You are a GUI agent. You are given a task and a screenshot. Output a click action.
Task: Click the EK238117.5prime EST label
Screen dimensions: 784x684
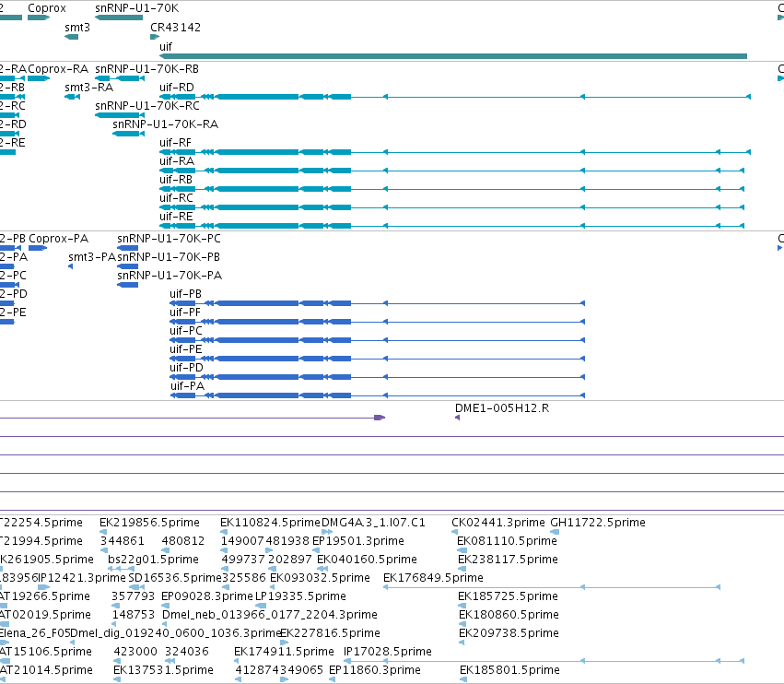pos(508,560)
